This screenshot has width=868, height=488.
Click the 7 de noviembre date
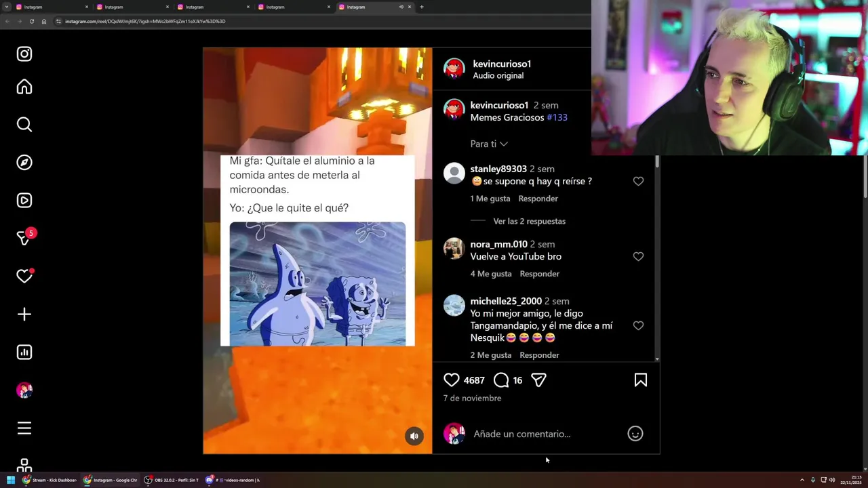472,399
